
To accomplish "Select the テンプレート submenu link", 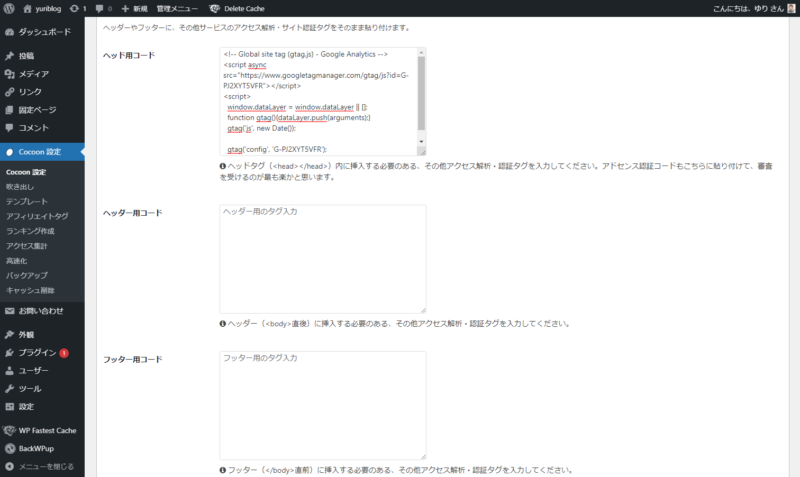I will click(27, 202).
